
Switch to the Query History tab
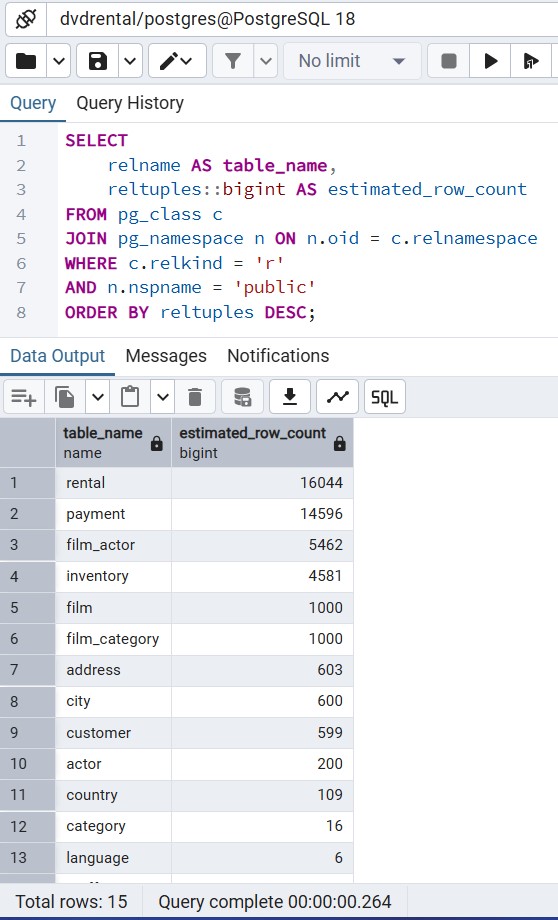pos(130,103)
